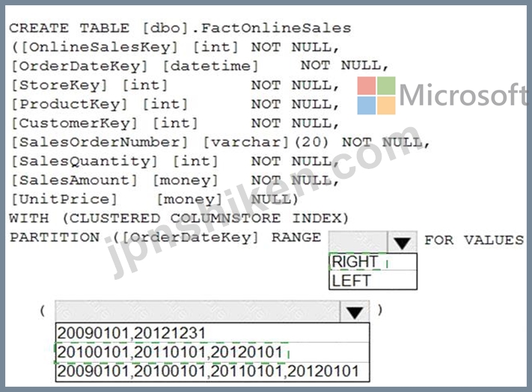Click the red square of the logo
The width and height of the screenshot is (532, 392).
[x=367, y=86]
